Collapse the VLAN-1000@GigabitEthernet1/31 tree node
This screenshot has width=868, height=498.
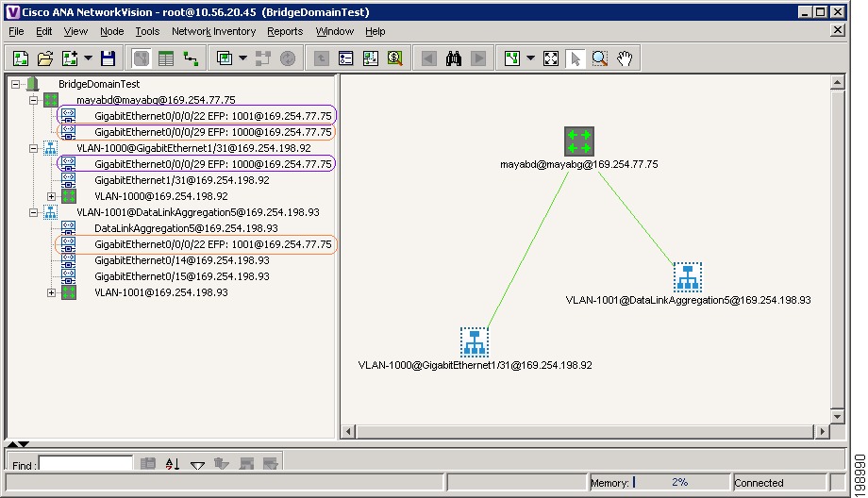point(33,148)
